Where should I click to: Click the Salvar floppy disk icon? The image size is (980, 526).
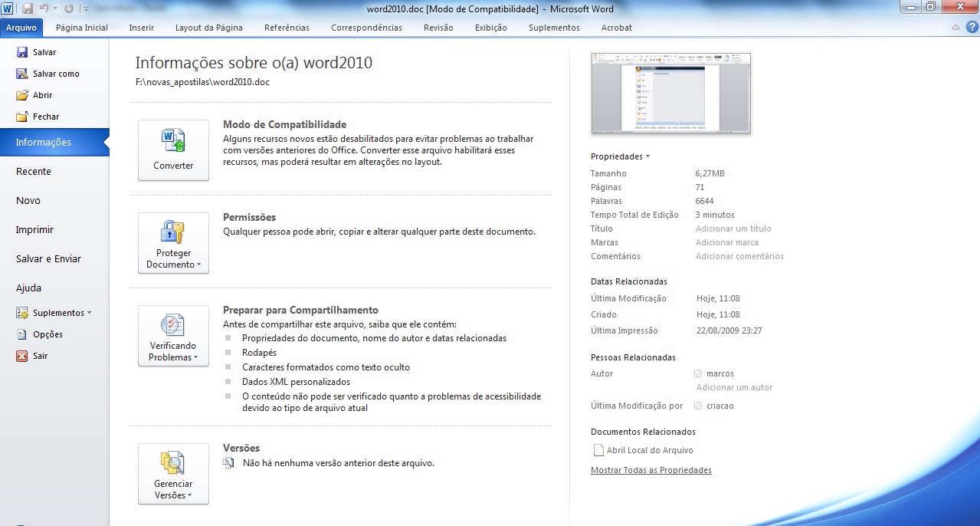pyautogui.click(x=22, y=52)
